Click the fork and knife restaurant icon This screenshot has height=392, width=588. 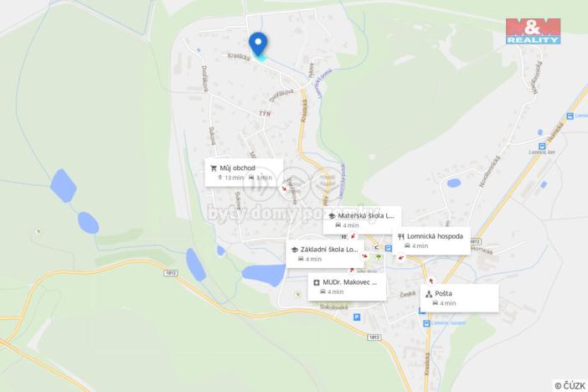click(x=401, y=236)
